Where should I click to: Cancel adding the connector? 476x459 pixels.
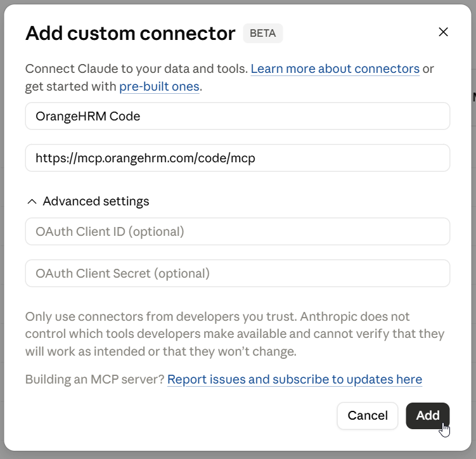click(x=368, y=416)
